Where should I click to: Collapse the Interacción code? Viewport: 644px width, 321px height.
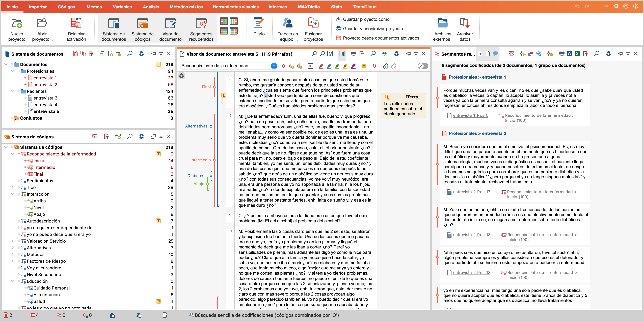tap(13, 194)
